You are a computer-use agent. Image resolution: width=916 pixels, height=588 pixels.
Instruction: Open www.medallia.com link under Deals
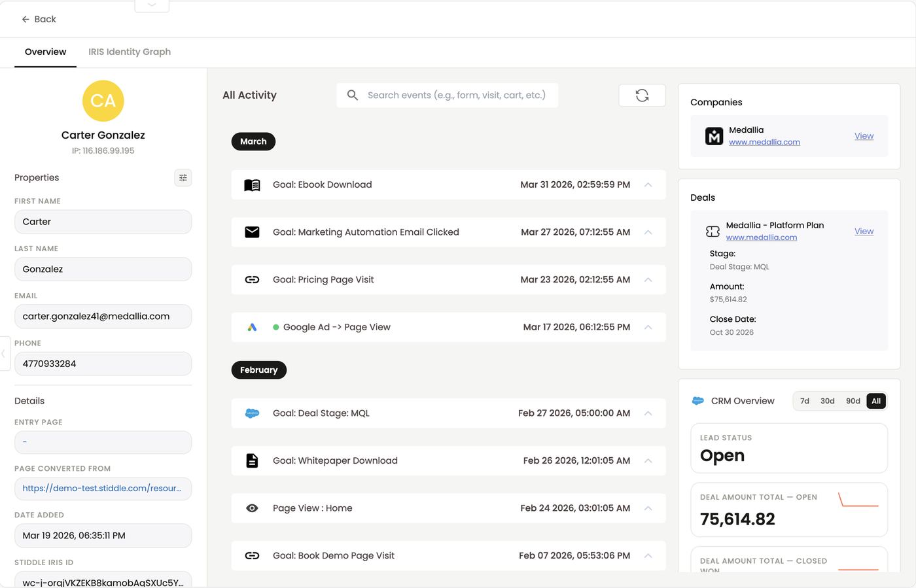pyautogui.click(x=762, y=237)
